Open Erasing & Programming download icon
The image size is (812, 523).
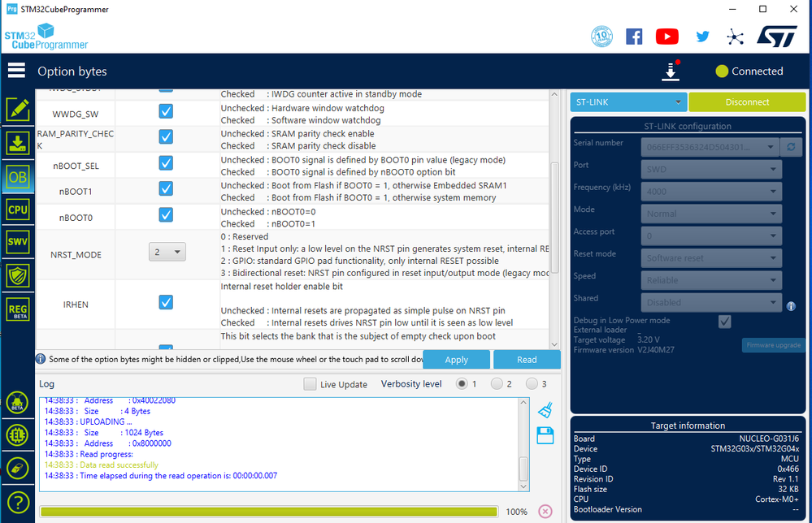[18, 143]
